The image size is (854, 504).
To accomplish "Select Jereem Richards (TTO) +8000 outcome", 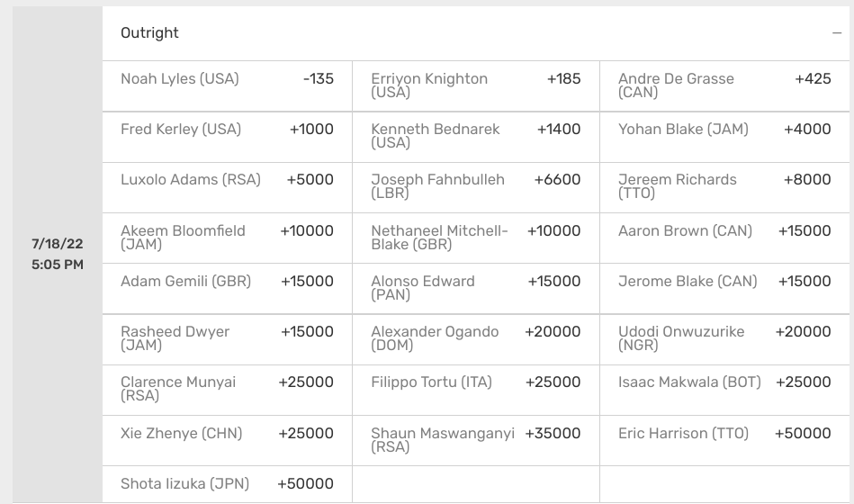I will click(x=724, y=188).
